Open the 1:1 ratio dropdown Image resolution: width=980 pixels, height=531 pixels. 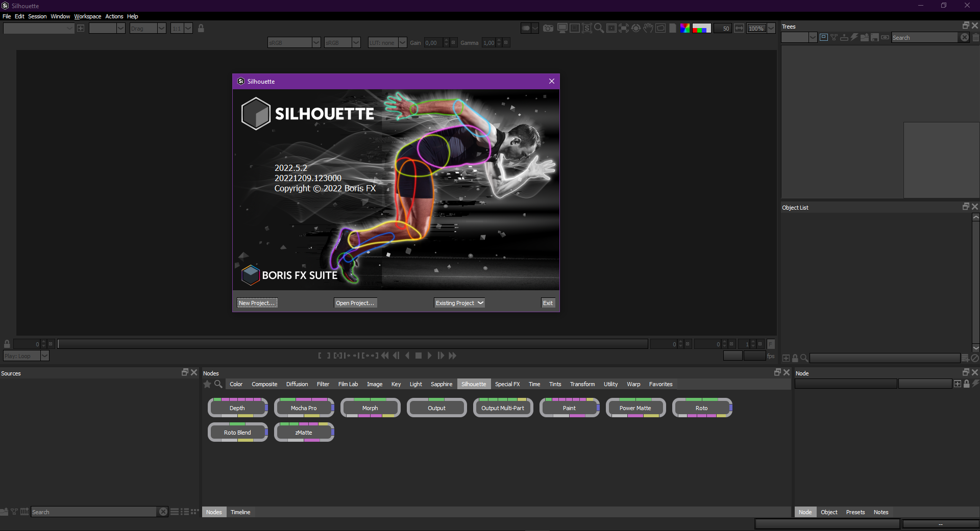click(x=182, y=29)
